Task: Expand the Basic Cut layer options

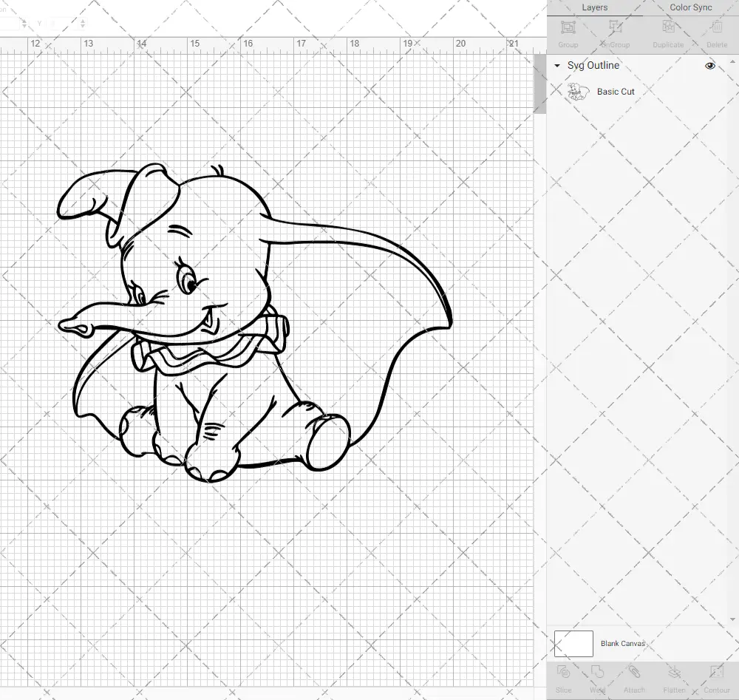Action: point(616,92)
